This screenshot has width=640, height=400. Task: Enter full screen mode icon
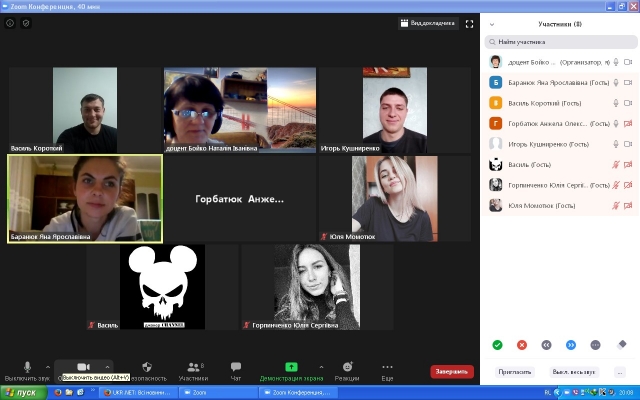click(469, 24)
